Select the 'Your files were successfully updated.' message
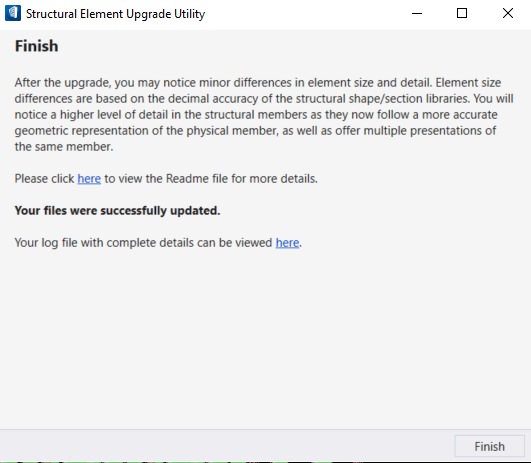This screenshot has width=531, height=463. (117, 211)
